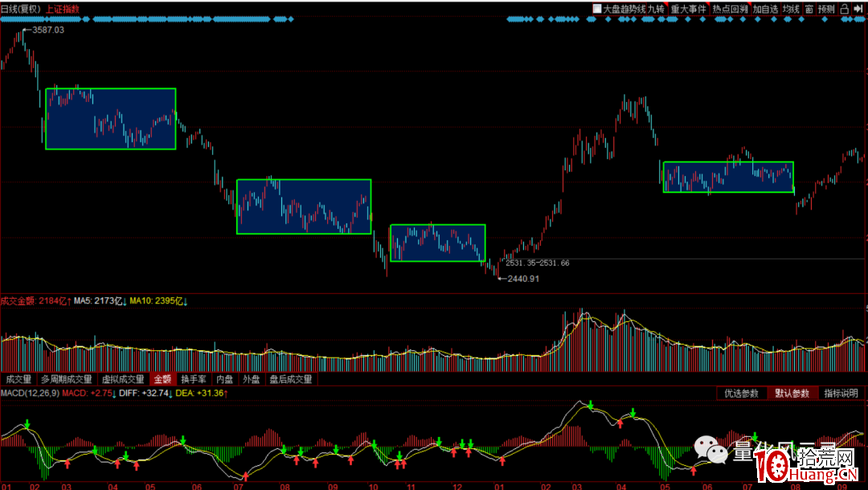Click the 窗 window button

(809, 9)
